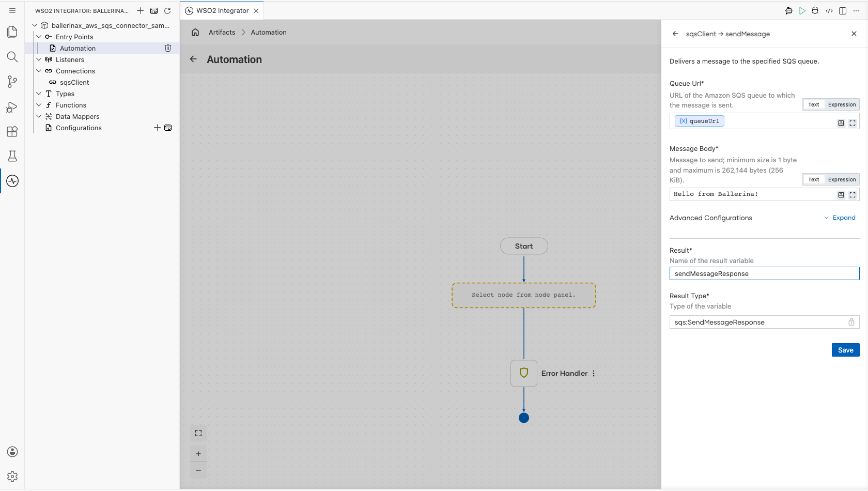Show source code view icon
The width and height of the screenshot is (868, 491).
829,11
